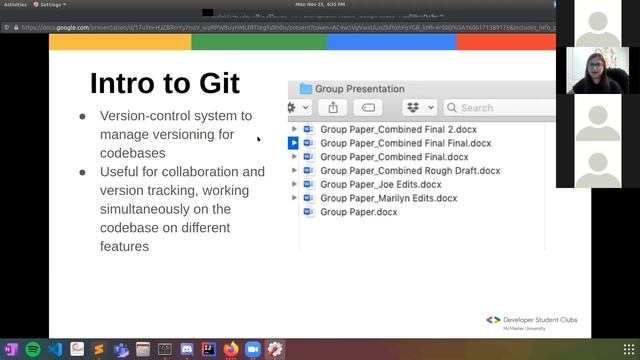
Task: Open the gear menu dropdown chevron
Action: pos(306,108)
